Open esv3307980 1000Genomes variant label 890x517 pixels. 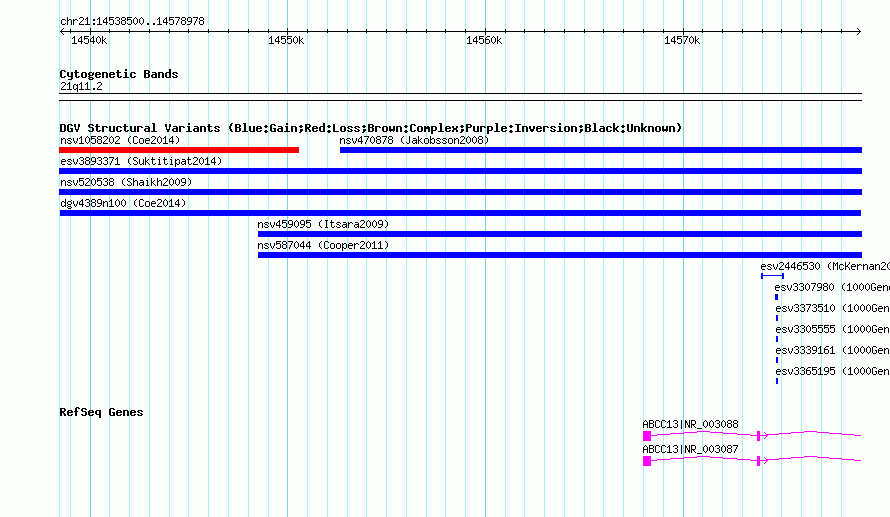(x=832, y=287)
